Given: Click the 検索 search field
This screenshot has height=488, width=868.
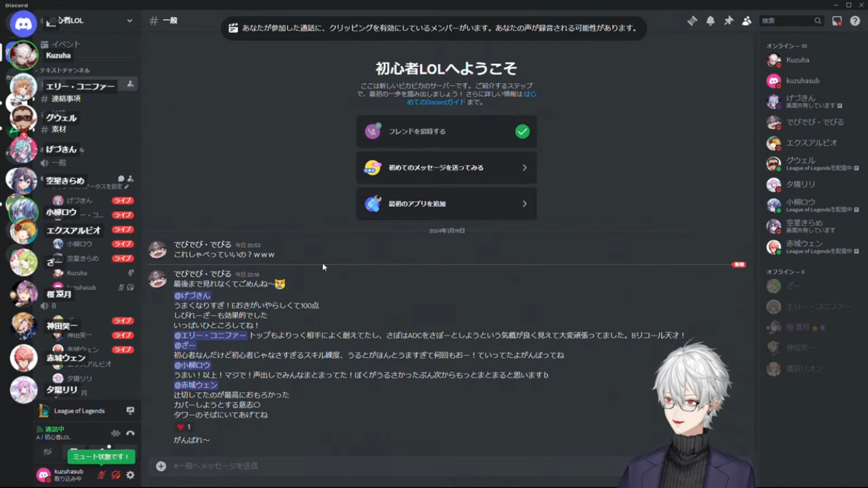Looking at the screenshot, I should point(791,21).
